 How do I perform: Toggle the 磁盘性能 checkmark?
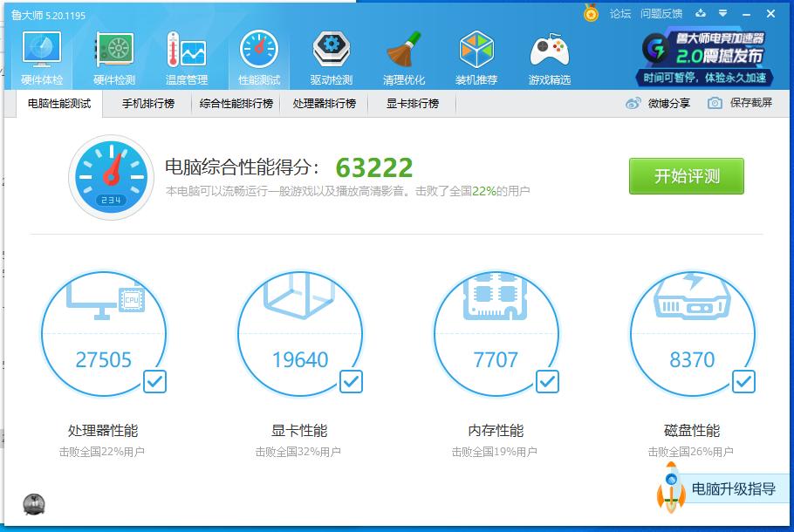coord(743,382)
